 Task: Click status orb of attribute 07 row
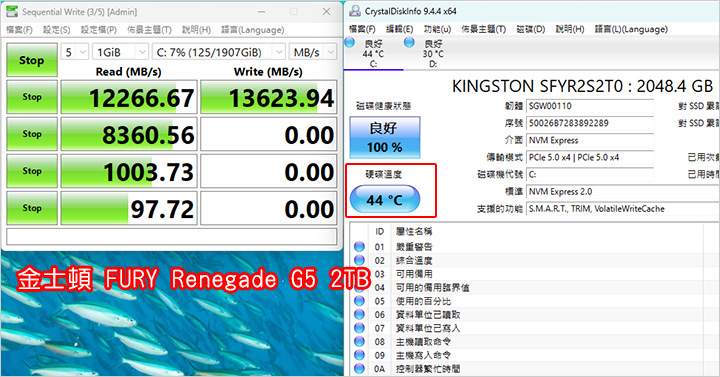359,328
